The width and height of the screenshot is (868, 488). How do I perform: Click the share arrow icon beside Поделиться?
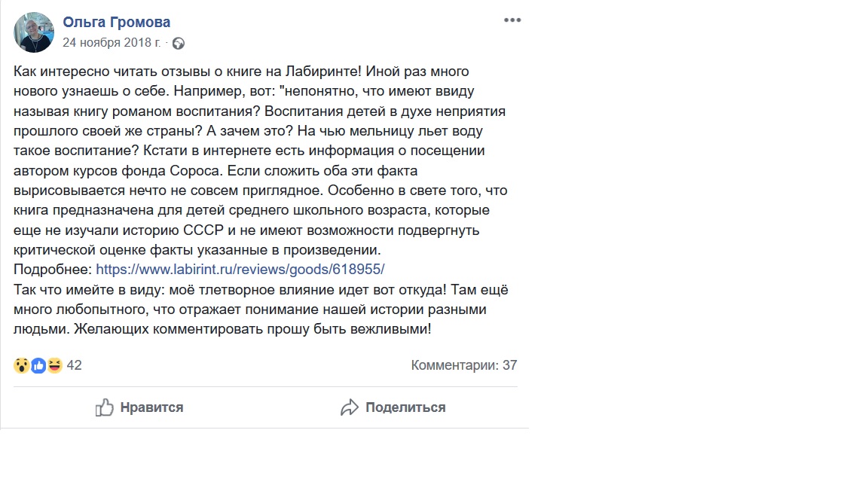click(350, 407)
